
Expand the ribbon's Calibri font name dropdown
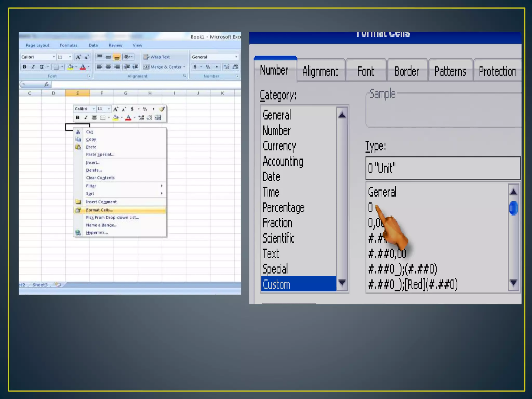(x=54, y=57)
